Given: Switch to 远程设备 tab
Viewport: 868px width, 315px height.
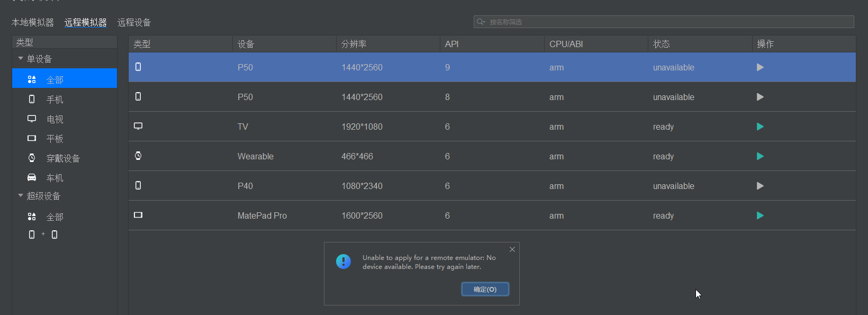Looking at the screenshot, I should tap(134, 22).
